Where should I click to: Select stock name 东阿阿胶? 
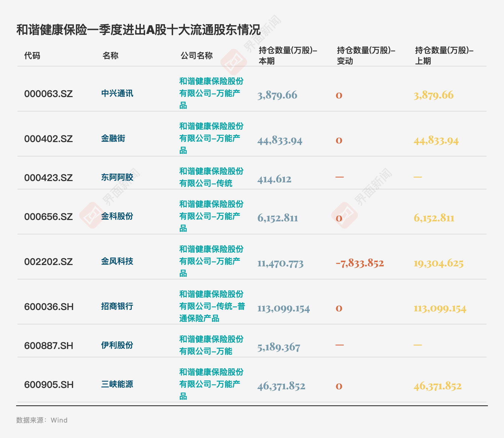click(x=117, y=177)
